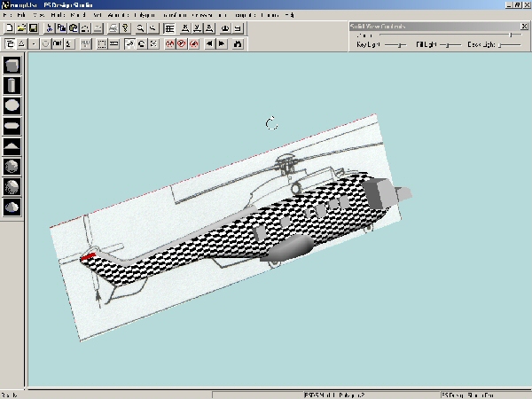Close the Solid View Controls panel
Screen dimensions: 532x399
click(524, 24)
